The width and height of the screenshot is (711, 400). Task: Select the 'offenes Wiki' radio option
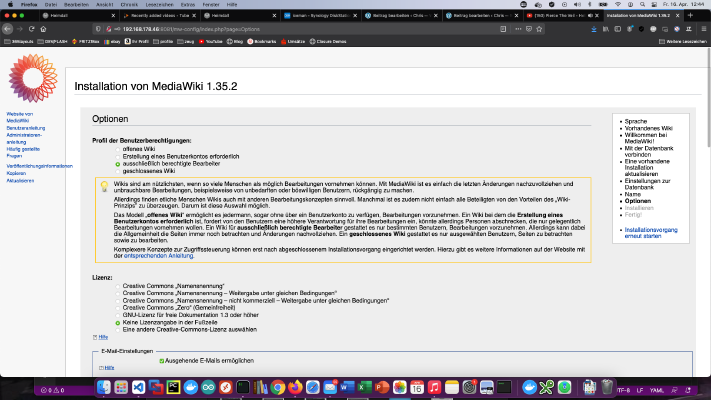[118, 149]
